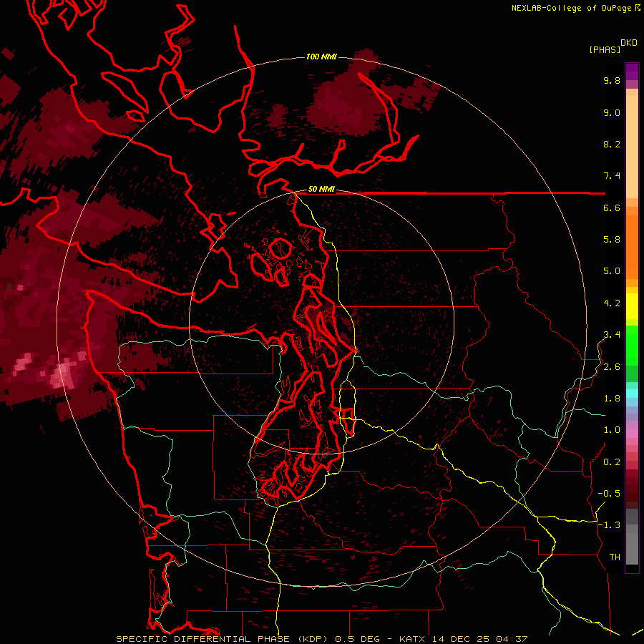The width and height of the screenshot is (644, 644).
Task: Click the NEXLAB-College of DuPage credit text
Action: tap(573, 8)
